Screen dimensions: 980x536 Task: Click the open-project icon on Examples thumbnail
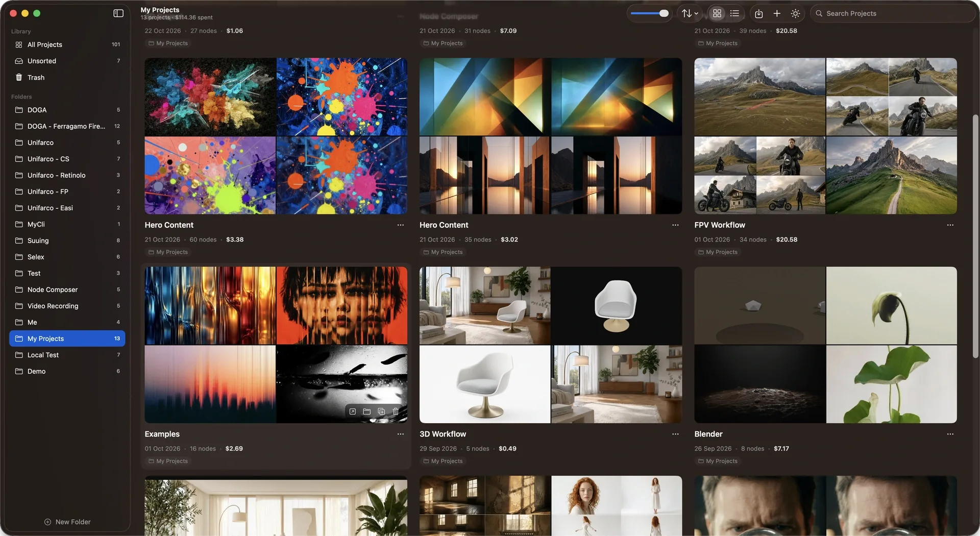point(352,411)
